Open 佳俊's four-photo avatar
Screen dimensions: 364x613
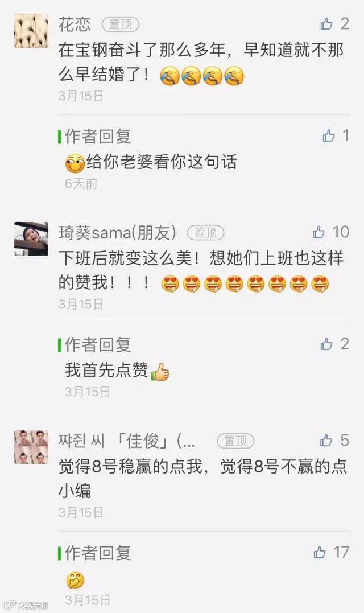tap(31, 447)
